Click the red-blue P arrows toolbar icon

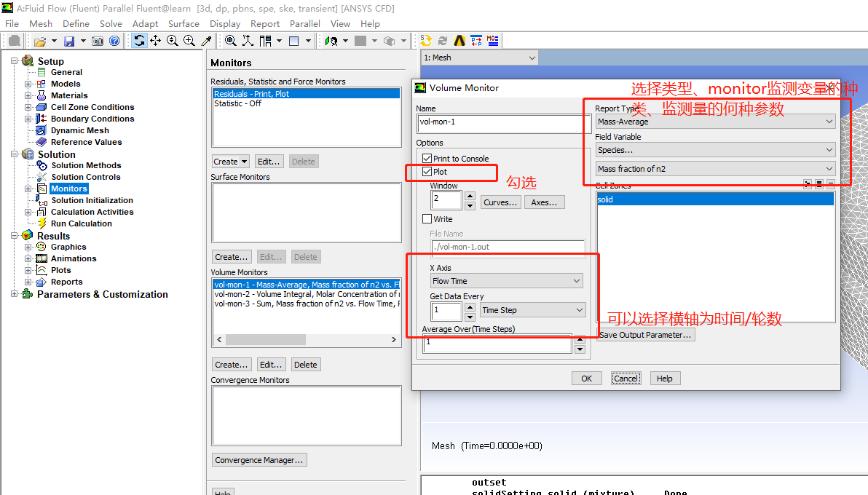point(476,41)
